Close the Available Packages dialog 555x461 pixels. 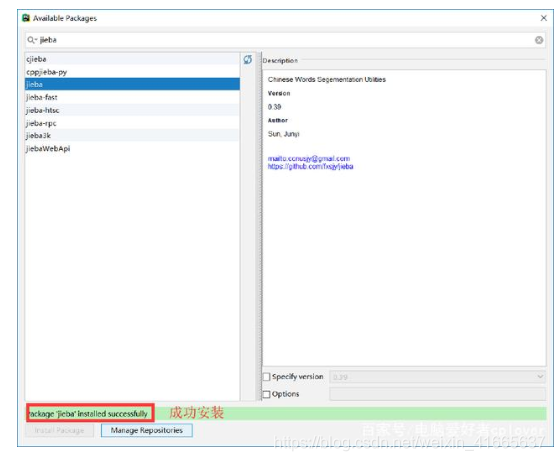[x=544, y=18]
